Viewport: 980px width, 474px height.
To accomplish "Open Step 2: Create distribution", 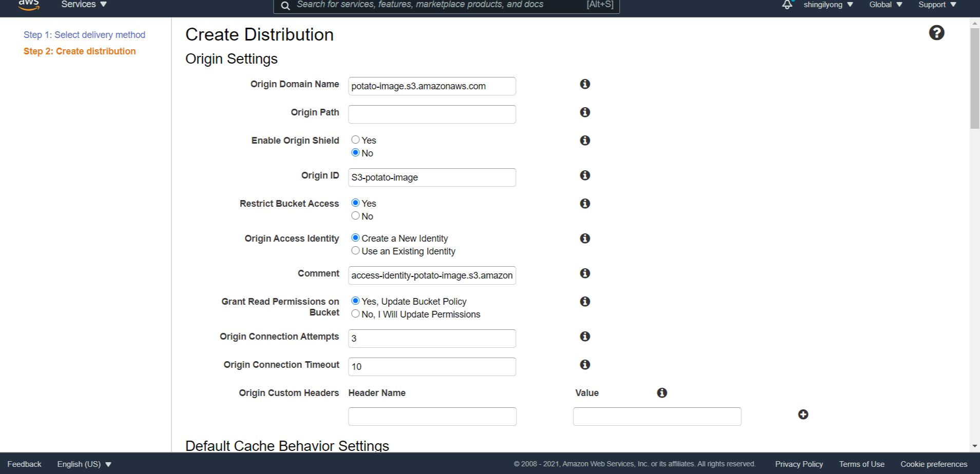I will tap(80, 51).
